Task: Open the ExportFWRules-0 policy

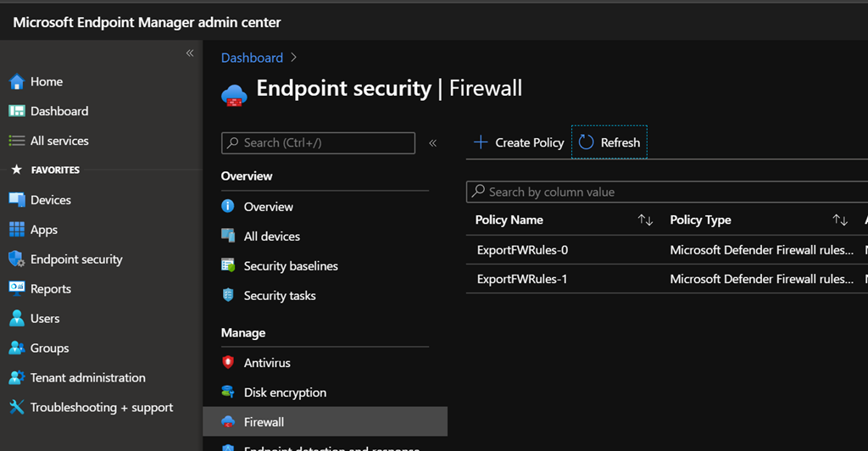Action: (522, 250)
